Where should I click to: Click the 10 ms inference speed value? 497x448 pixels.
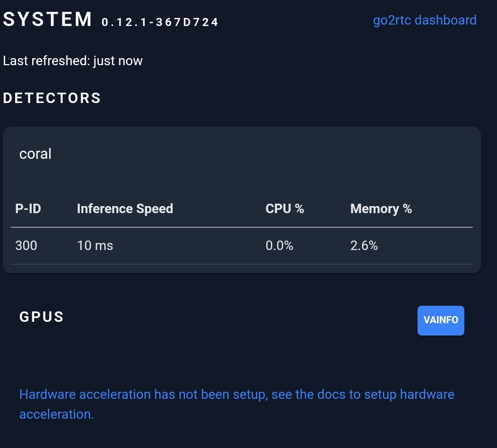click(95, 245)
